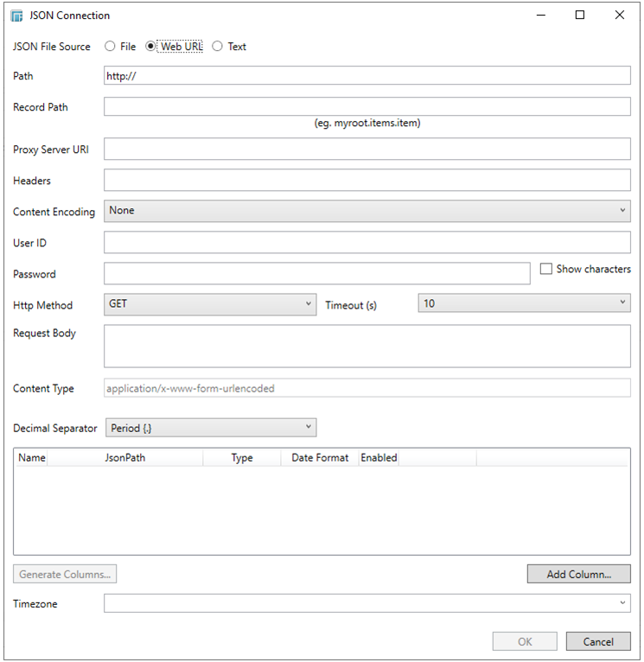The image size is (644, 662).
Task: Click the Date Format column header
Action: [320, 458]
